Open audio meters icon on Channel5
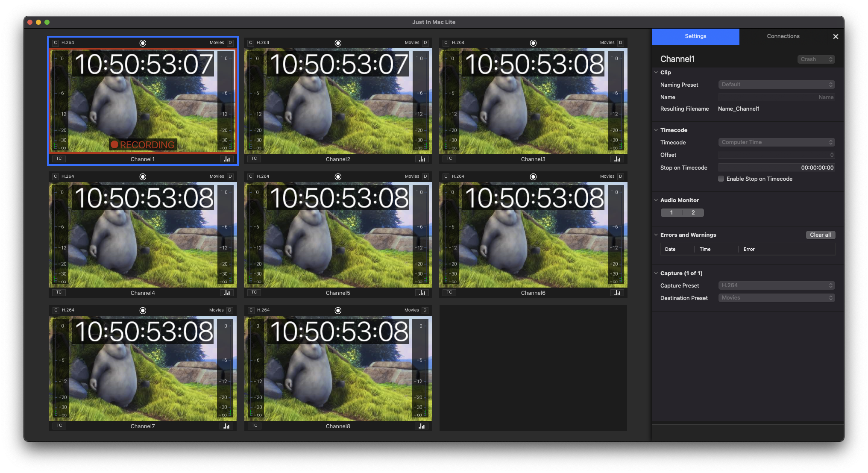Viewport: 868px width, 473px height. click(x=422, y=293)
